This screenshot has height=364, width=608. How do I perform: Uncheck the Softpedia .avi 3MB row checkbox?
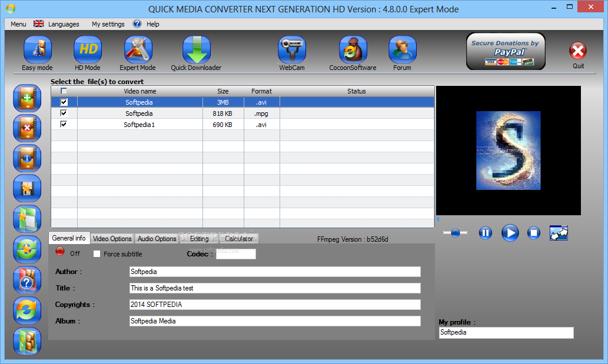pyautogui.click(x=64, y=102)
